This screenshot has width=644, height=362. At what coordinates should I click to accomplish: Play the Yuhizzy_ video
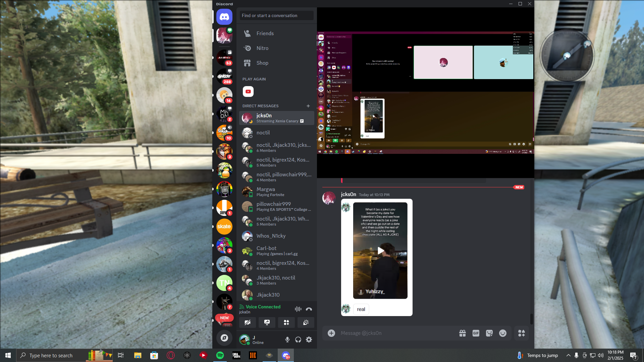click(x=380, y=251)
